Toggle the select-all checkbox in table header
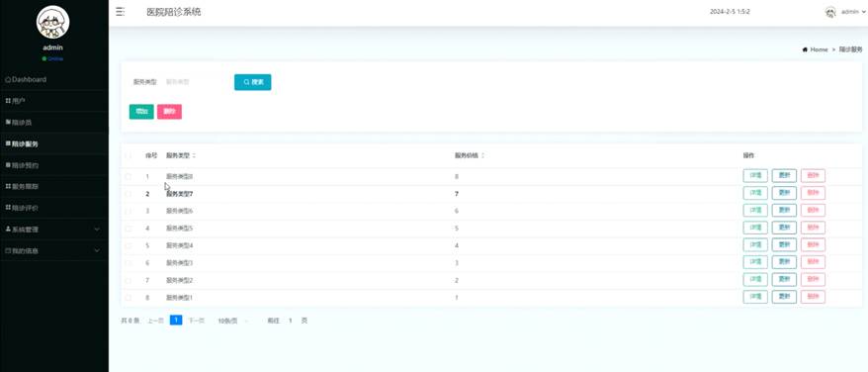This screenshot has height=372, width=868. 128,155
